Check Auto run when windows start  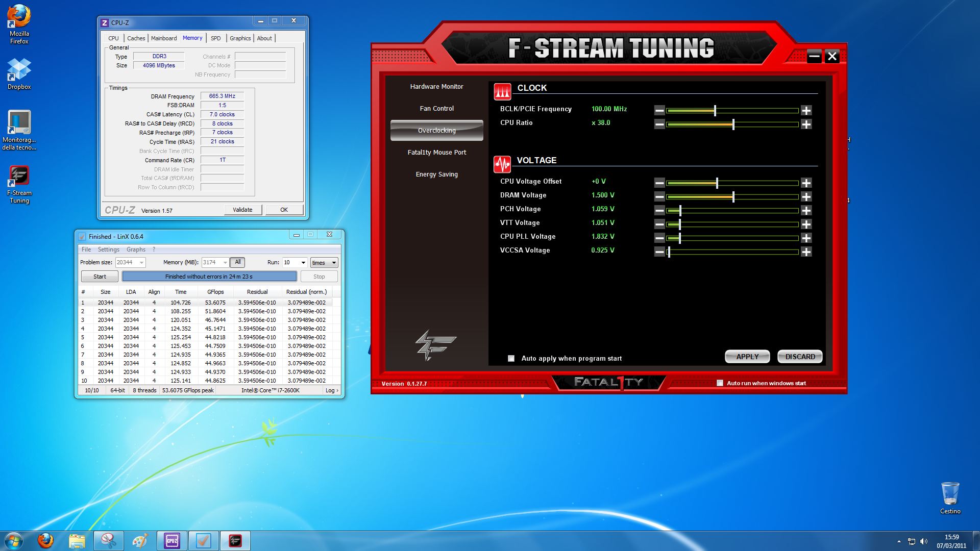[720, 383]
